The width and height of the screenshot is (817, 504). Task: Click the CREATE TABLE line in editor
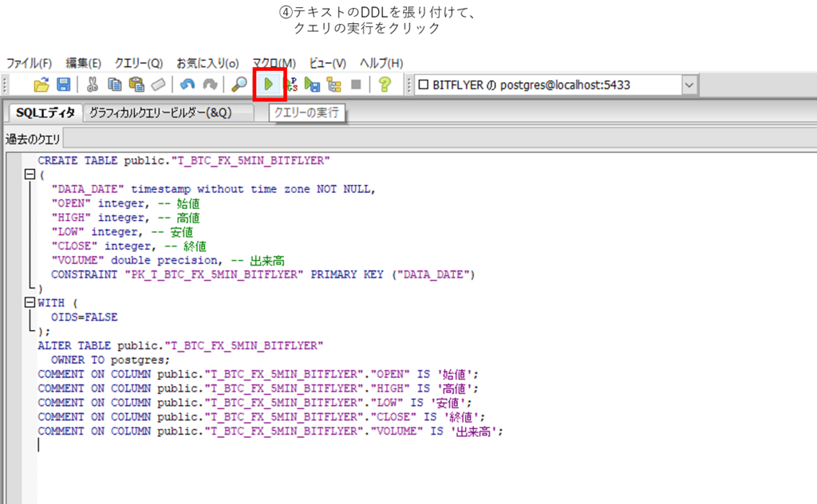(184, 160)
